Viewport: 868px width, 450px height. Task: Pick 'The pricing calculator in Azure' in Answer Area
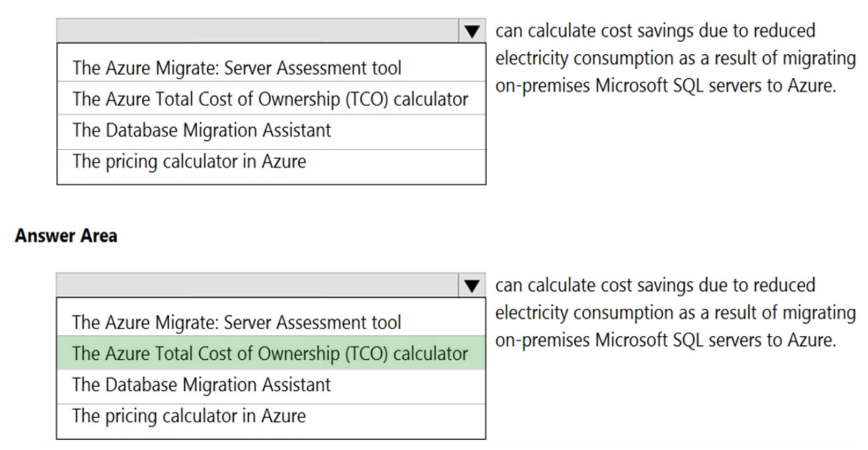tap(189, 415)
